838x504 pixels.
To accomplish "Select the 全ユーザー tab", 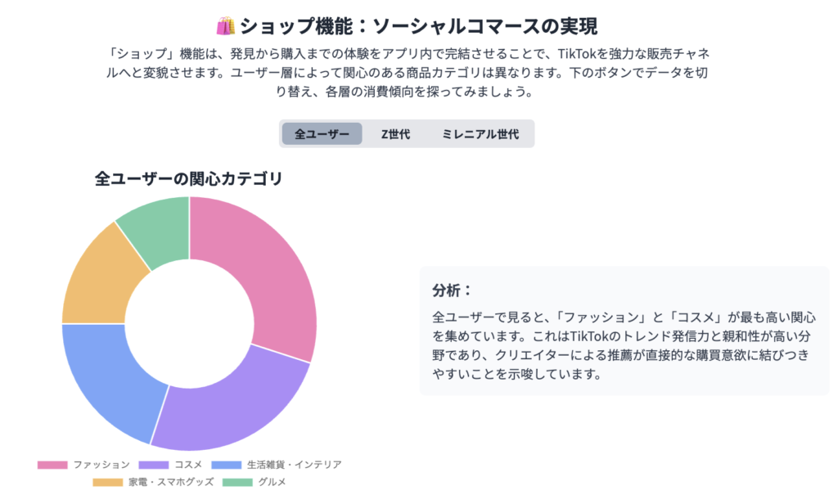I will click(x=322, y=134).
